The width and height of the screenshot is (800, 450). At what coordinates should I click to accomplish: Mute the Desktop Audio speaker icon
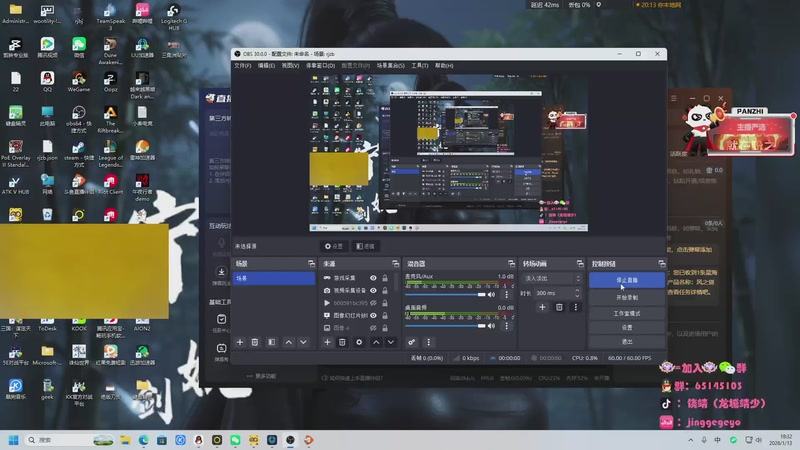pos(491,326)
